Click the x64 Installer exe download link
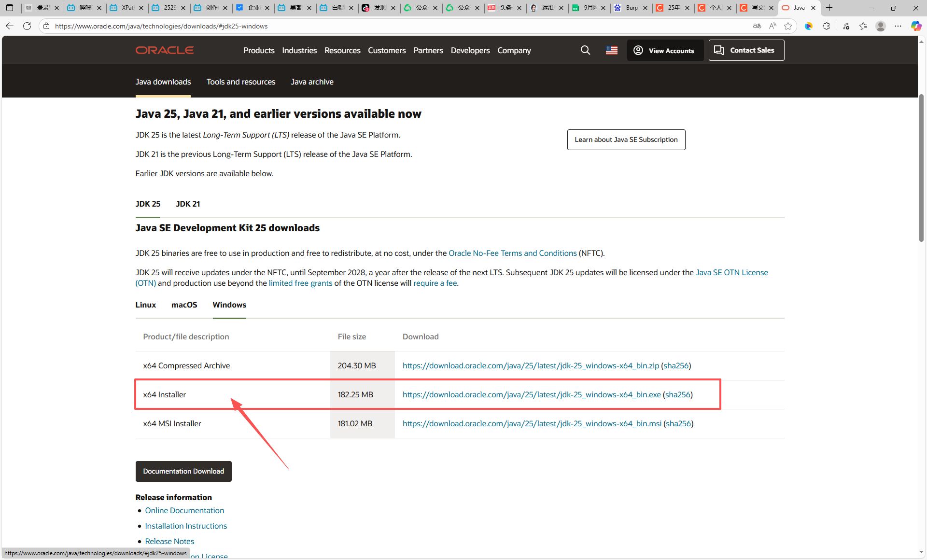The height and width of the screenshot is (560, 927). (531, 394)
